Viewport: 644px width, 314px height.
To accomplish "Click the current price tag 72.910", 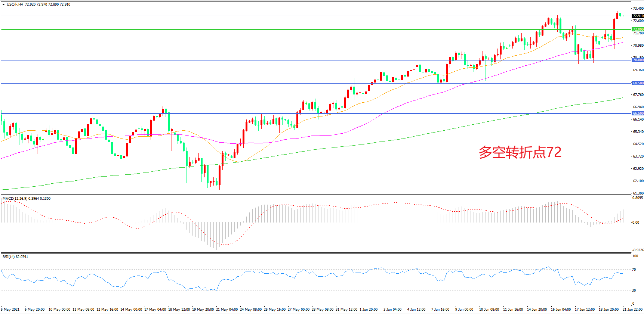I will (638, 16).
